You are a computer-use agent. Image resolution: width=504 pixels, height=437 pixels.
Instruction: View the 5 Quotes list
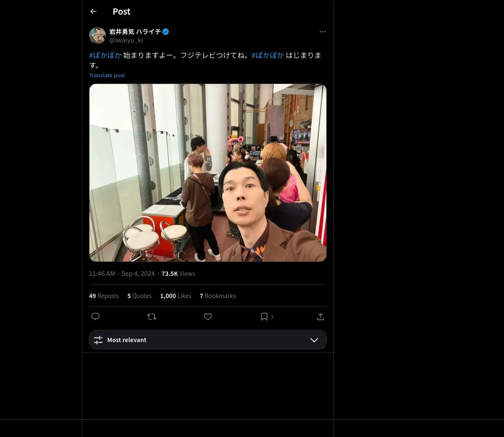coord(139,296)
